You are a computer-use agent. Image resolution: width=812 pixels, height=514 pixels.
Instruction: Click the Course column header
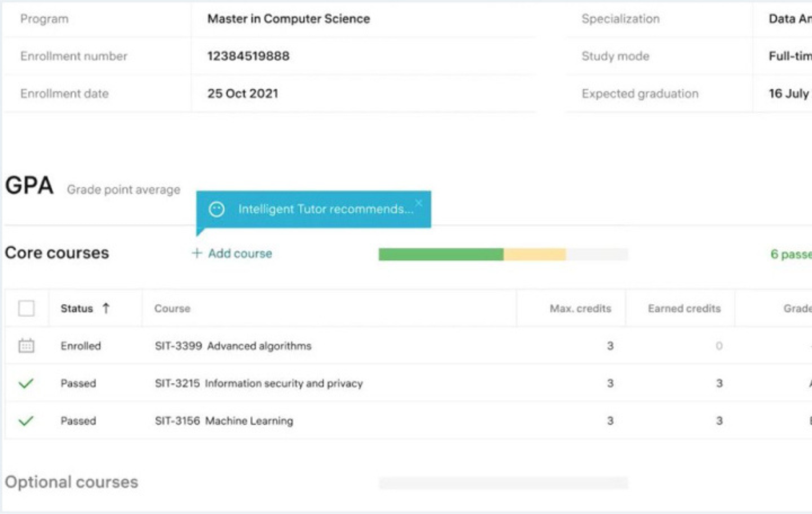pyautogui.click(x=172, y=308)
